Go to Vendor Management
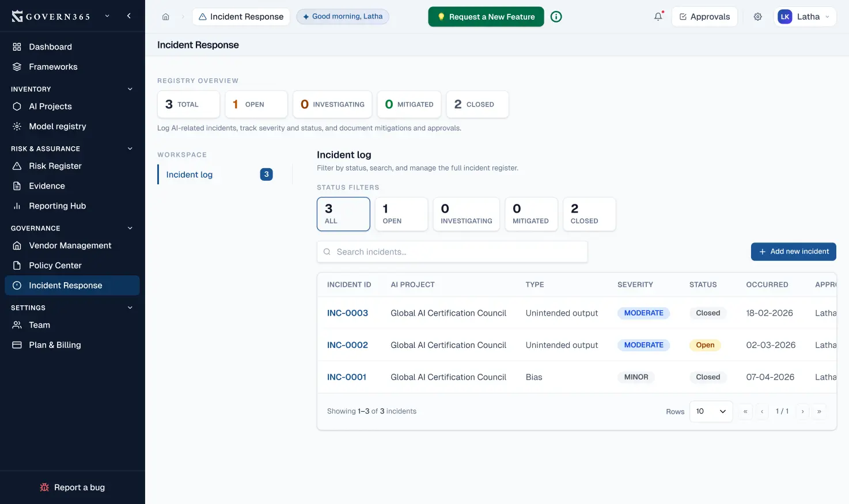Screen dimensions: 849x504 (x=70, y=245)
